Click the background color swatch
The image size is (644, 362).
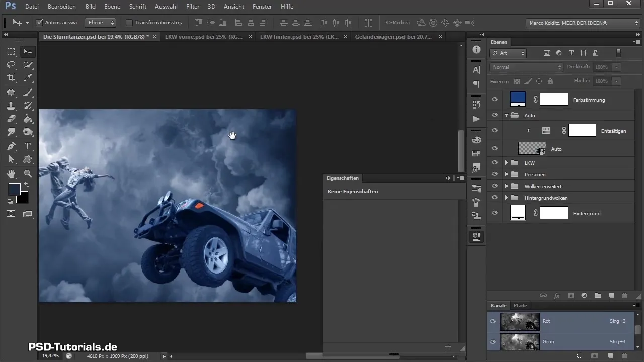pyautogui.click(x=24, y=200)
